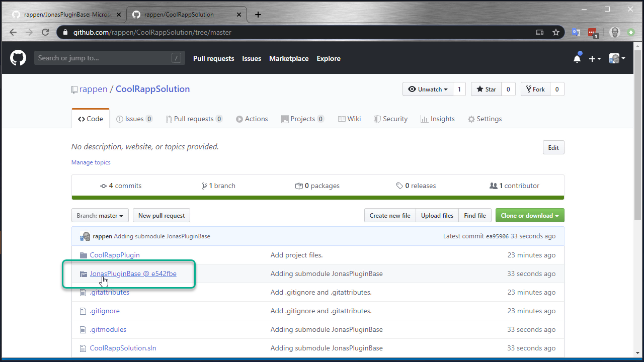View the 4 commits history
Viewport: 644px width, 362px height.
pyautogui.click(x=121, y=186)
